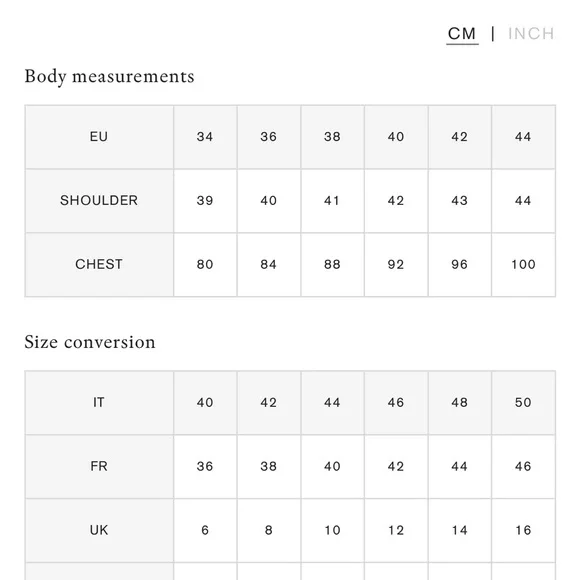This screenshot has width=580, height=580.
Task: Click the Size conversion heading
Action: coord(90,342)
